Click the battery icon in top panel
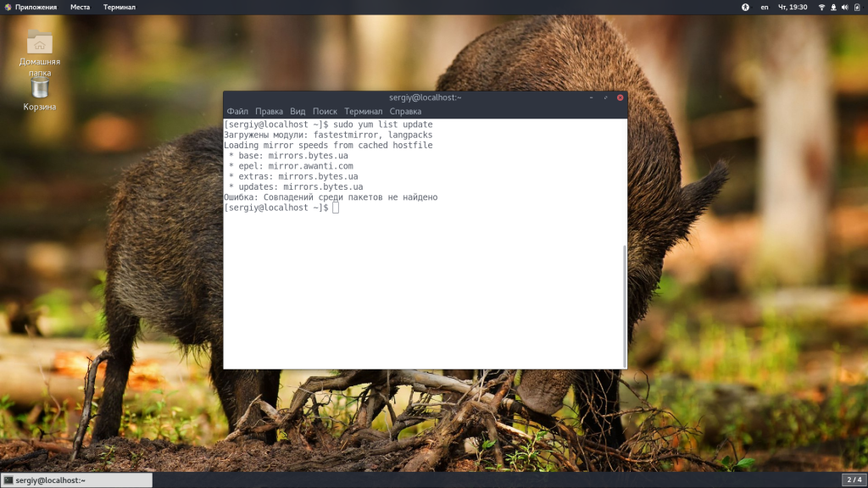This screenshot has height=488, width=868. (x=857, y=7)
